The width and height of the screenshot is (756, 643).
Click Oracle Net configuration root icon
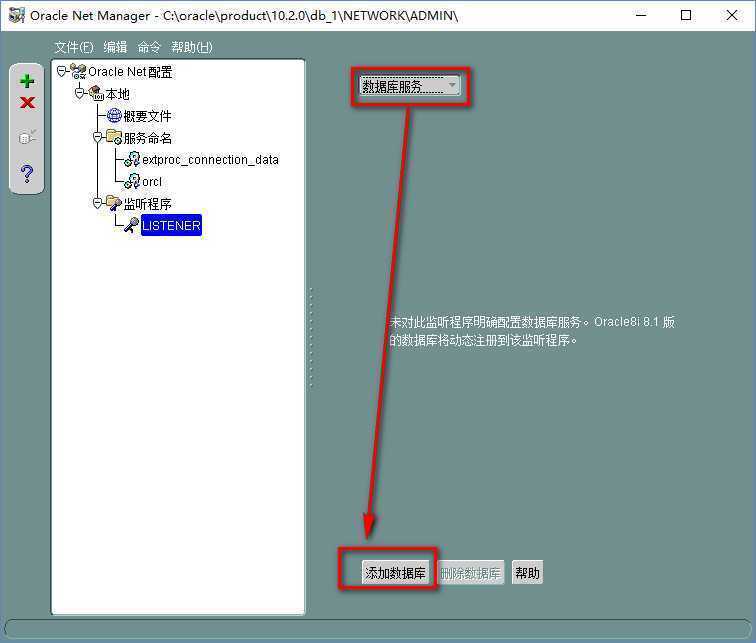click(78, 71)
